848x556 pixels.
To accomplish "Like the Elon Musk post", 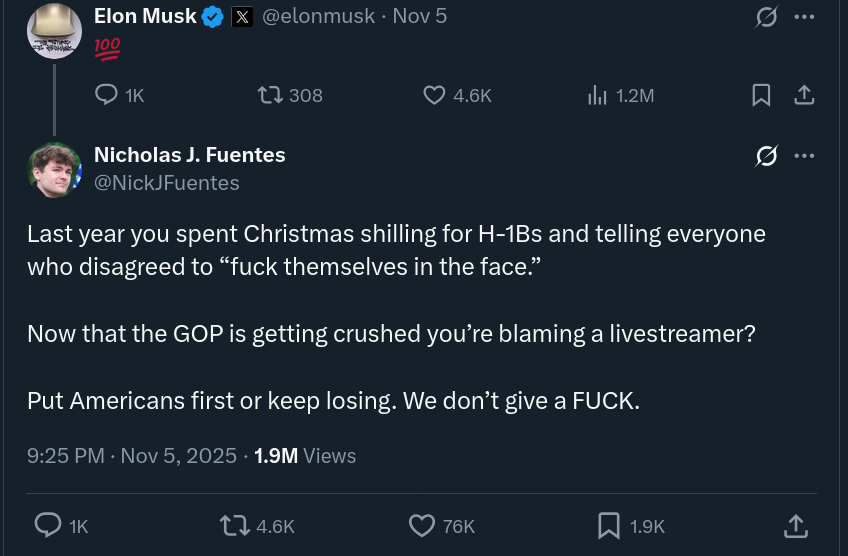I will click(x=434, y=95).
